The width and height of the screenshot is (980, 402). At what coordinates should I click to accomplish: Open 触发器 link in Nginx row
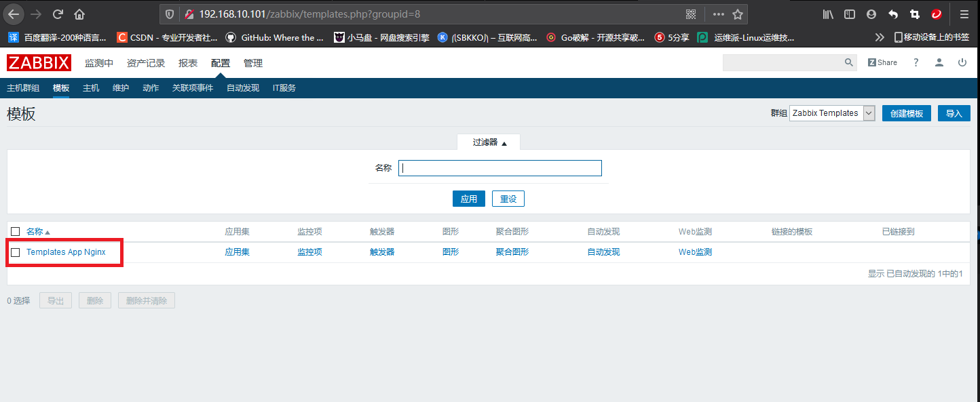[382, 252]
